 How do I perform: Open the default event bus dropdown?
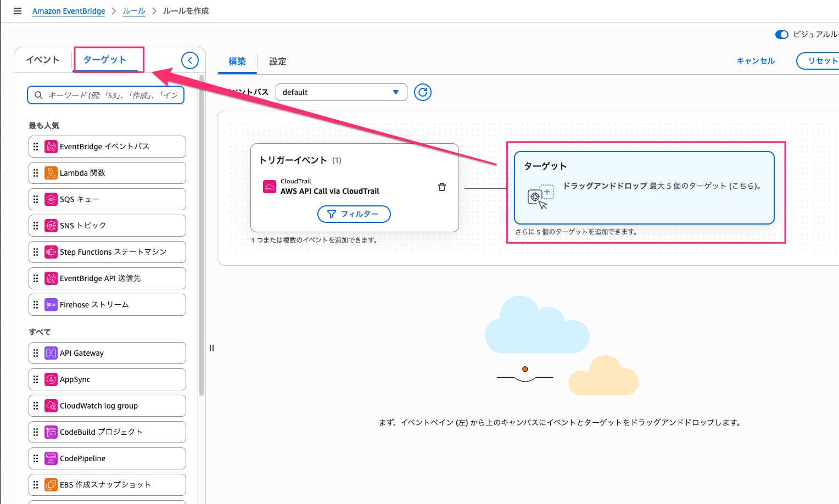pyautogui.click(x=341, y=92)
